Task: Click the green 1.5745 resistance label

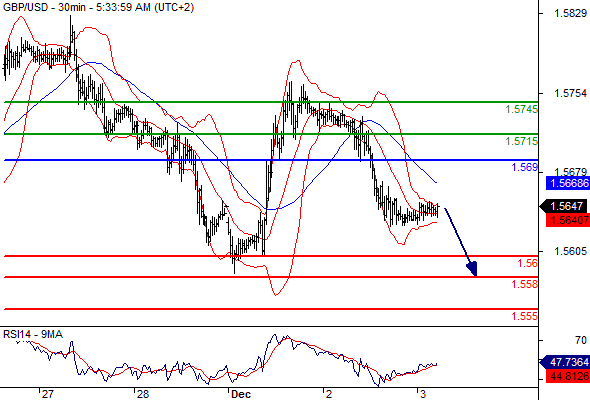Action: pyautogui.click(x=522, y=110)
